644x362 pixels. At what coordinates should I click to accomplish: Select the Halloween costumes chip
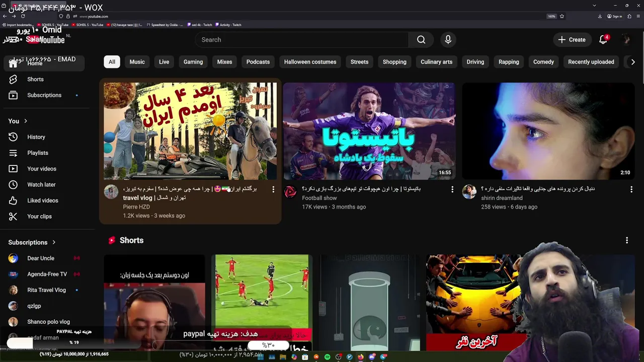[x=310, y=62]
